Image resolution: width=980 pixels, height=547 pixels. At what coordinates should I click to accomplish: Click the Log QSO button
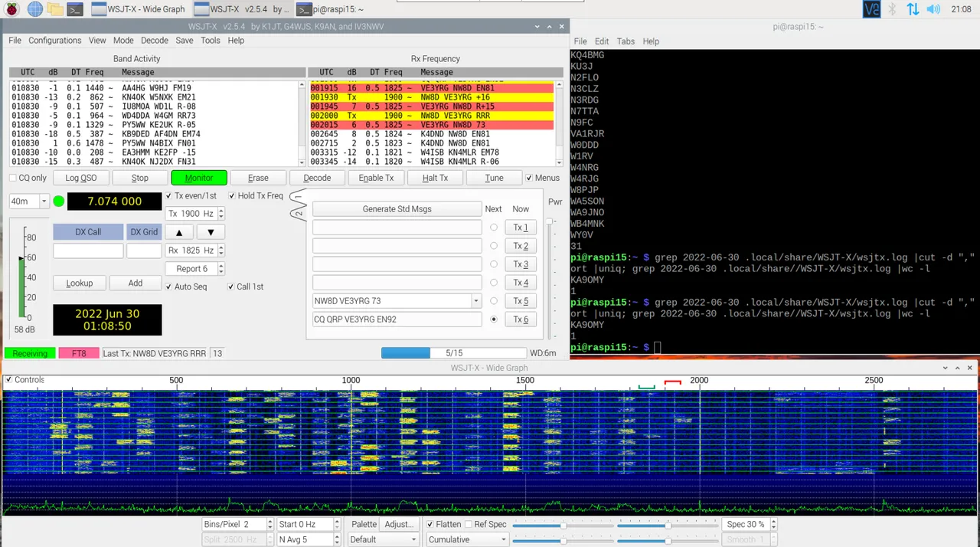coord(81,179)
